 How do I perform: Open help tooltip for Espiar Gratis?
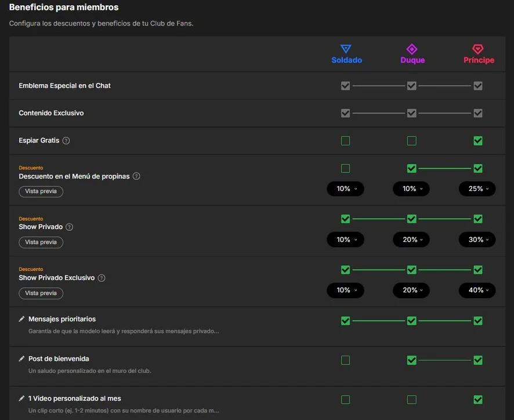(66, 140)
